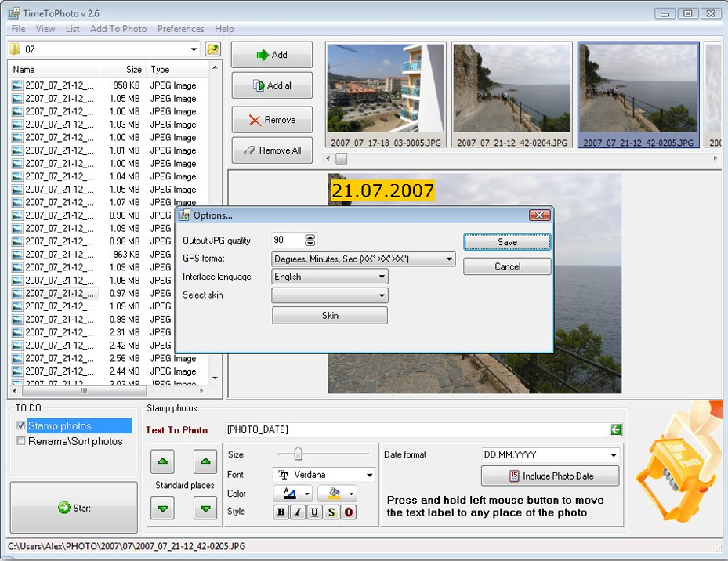This screenshot has width=728, height=561.
Task: Click the folder-up icon next to the path box
Action: pos(212,49)
